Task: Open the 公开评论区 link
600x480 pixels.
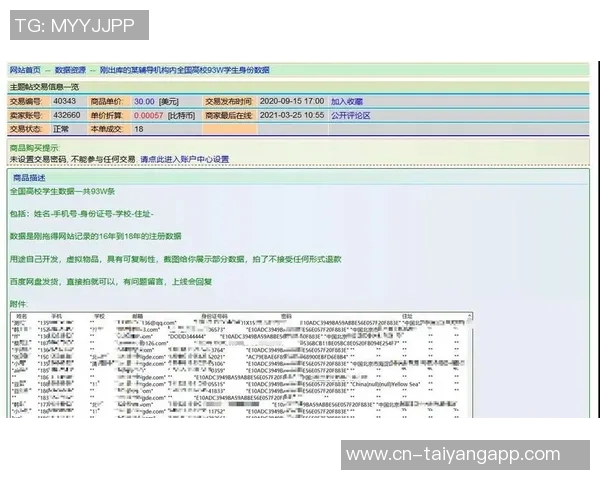Action: click(351, 115)
